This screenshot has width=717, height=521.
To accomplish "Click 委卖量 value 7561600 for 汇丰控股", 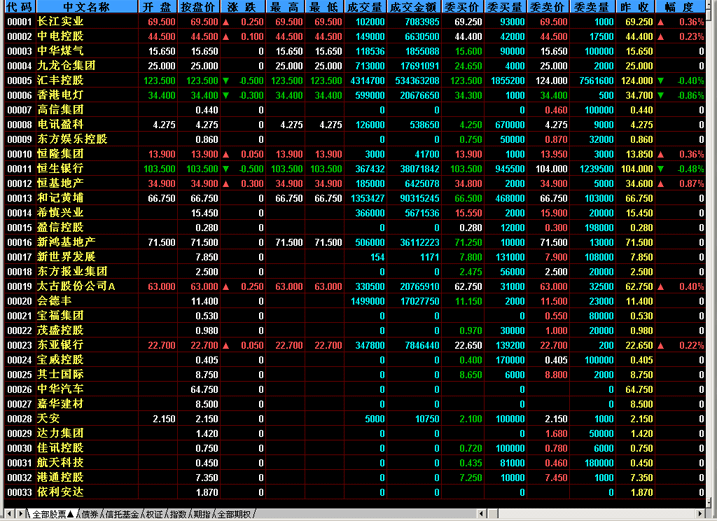I will (x=596, y=81).
